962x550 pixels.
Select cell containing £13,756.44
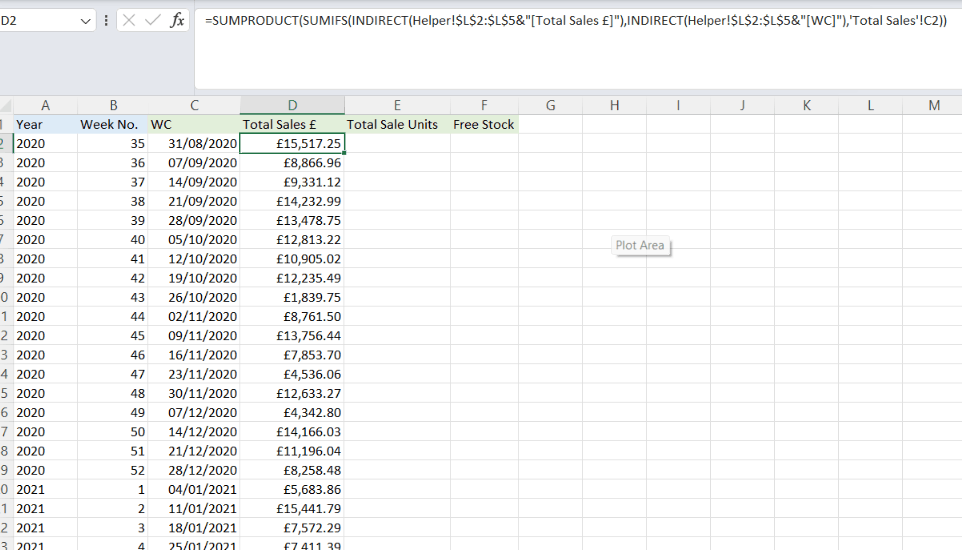click(292, 336)
